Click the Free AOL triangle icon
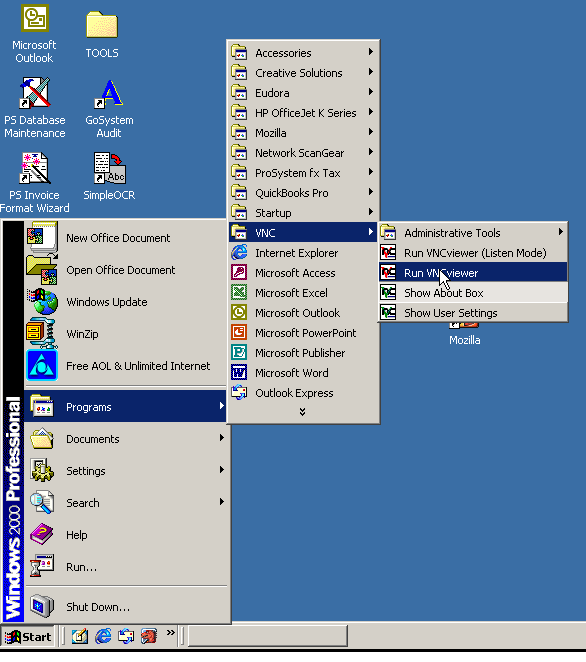Viewport: 586px width, 662px height. point(42,365)
